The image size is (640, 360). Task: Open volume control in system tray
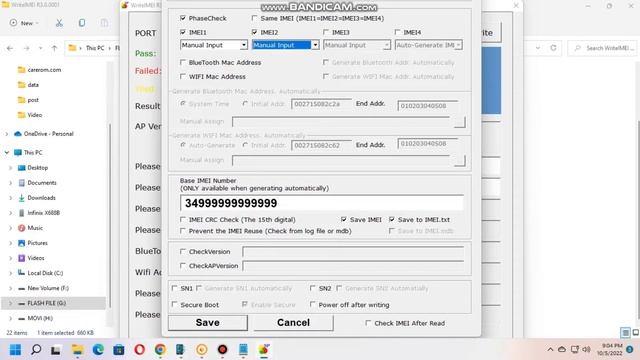point(587,349)
